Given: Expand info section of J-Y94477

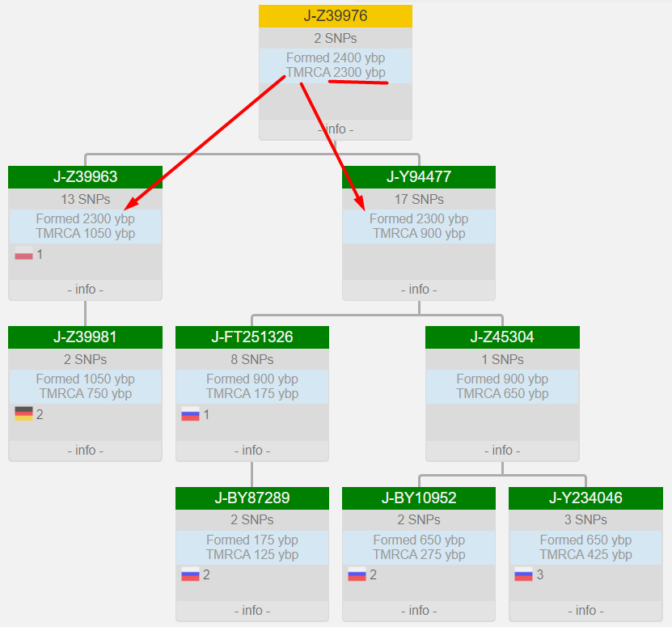Looking at the screenshot, I should coord(419,290).
